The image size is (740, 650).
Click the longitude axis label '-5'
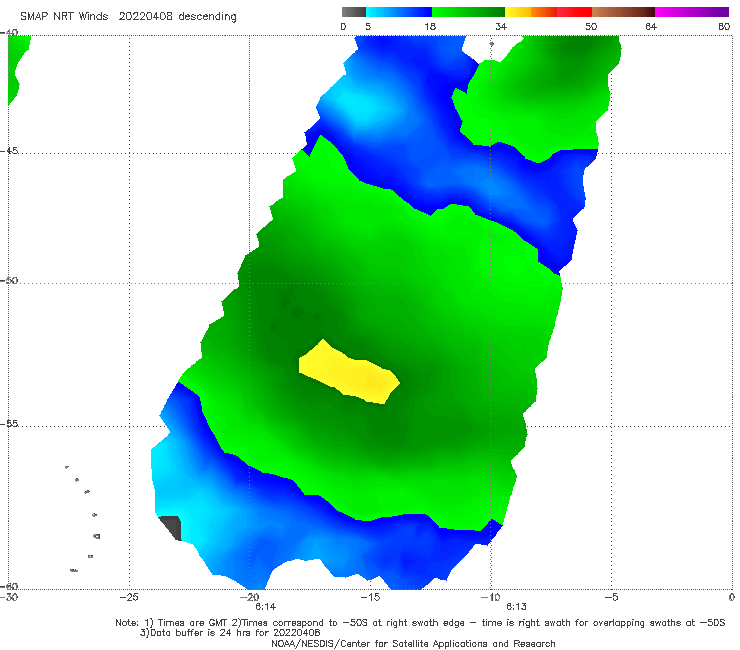click(611, 598)
